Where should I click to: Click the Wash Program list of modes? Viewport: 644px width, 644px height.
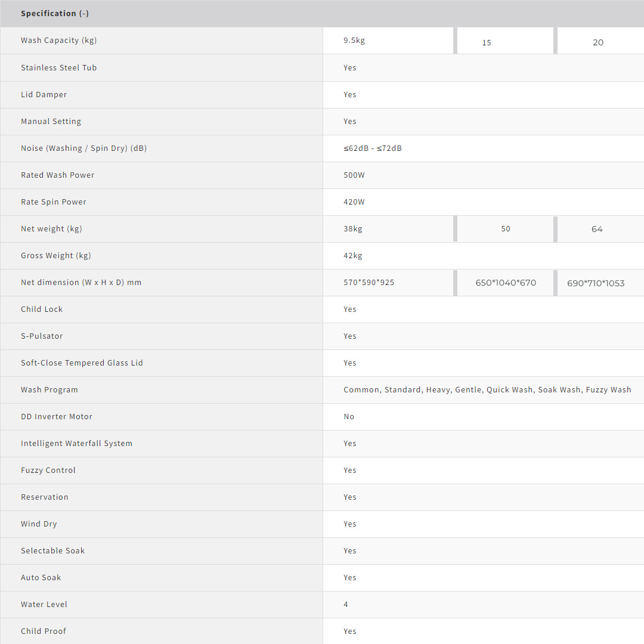(x=487, y=390)
